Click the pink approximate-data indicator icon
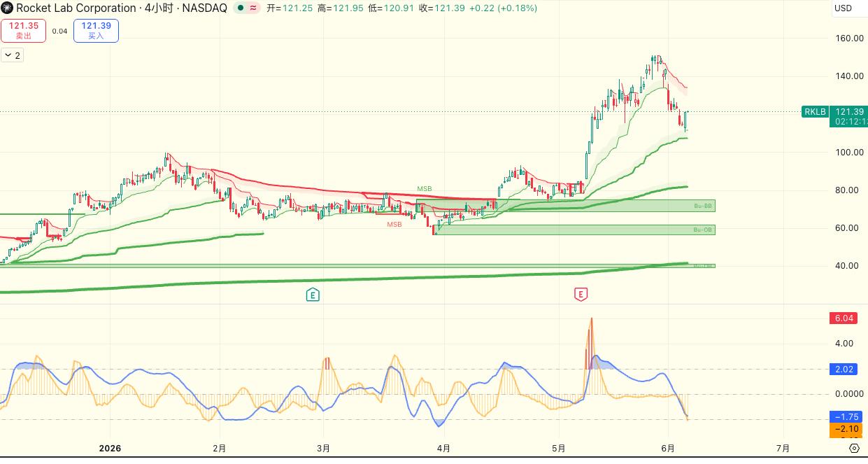This screenshot has height=464, width=868. point(253,8)
